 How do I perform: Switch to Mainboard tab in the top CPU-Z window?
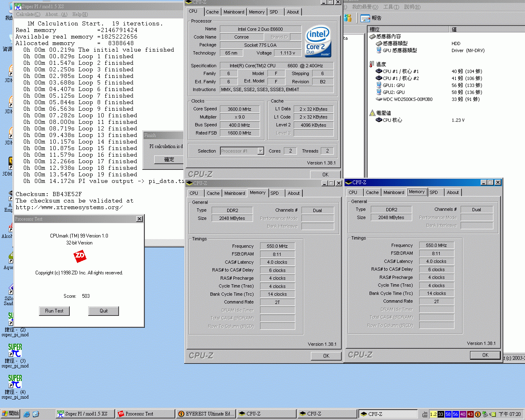234,12
